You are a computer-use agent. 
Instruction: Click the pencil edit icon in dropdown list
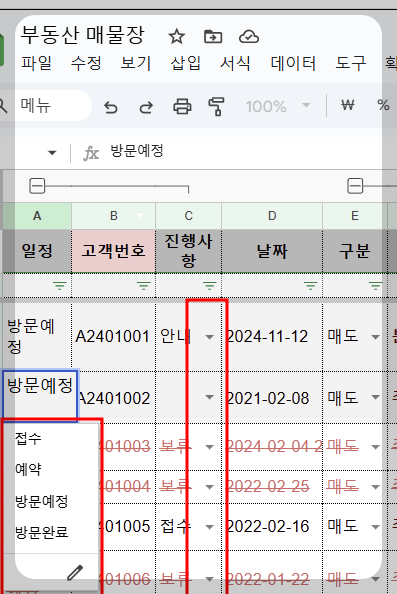[75, 572]
